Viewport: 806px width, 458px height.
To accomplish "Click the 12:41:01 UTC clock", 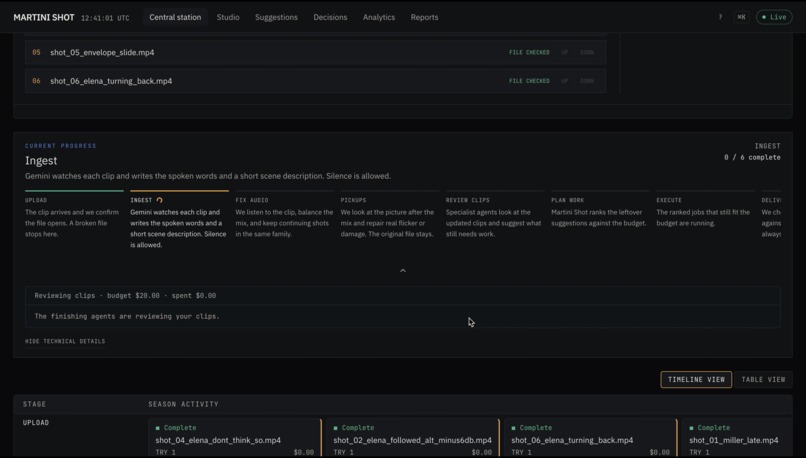I will click(x=105, y=18).
